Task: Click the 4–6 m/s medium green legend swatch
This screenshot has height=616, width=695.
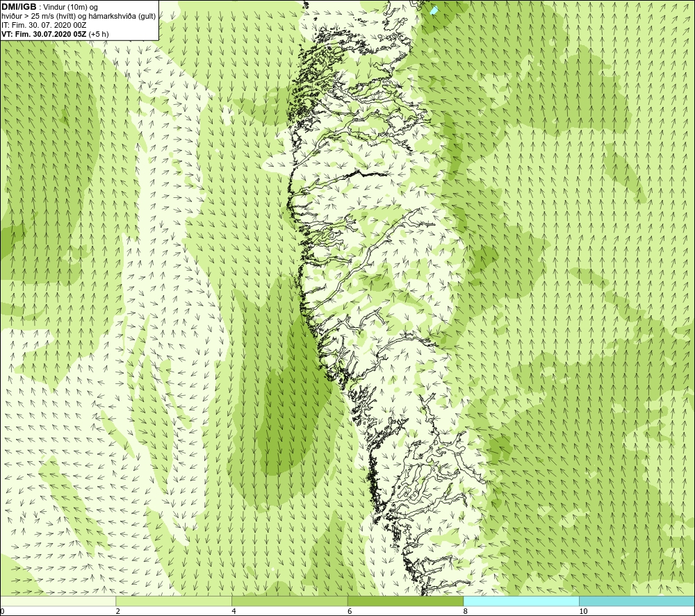Action: click(289, 601)
